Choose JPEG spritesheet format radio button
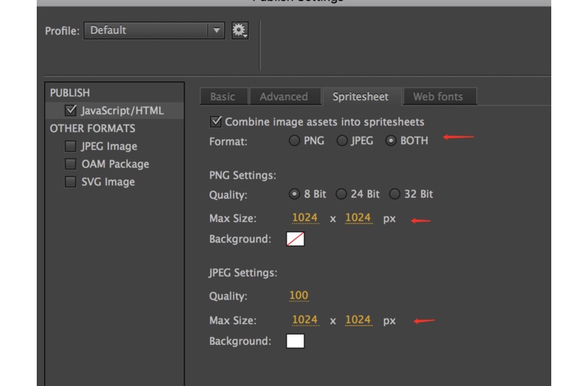 pyautogui.click(x=342, y=140)
